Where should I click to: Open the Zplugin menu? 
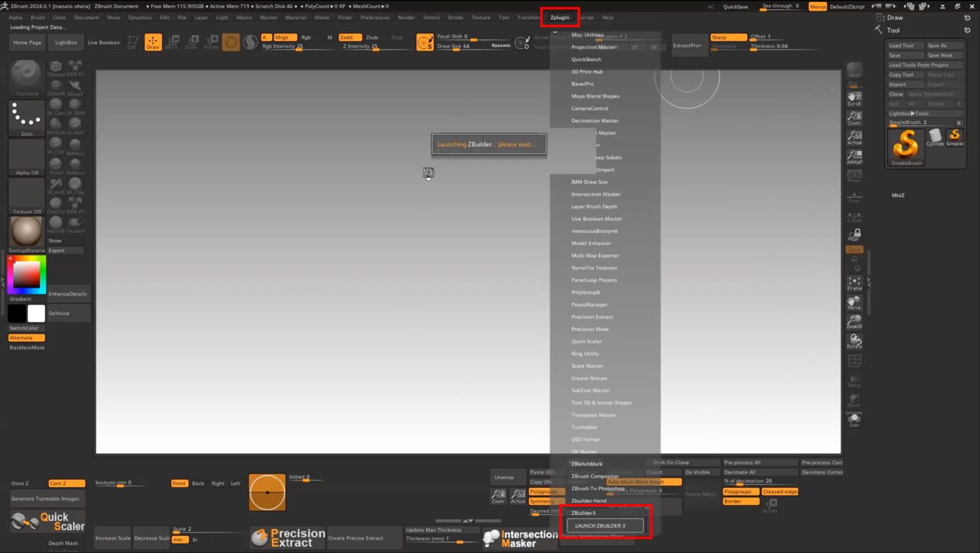pos(560,17)
